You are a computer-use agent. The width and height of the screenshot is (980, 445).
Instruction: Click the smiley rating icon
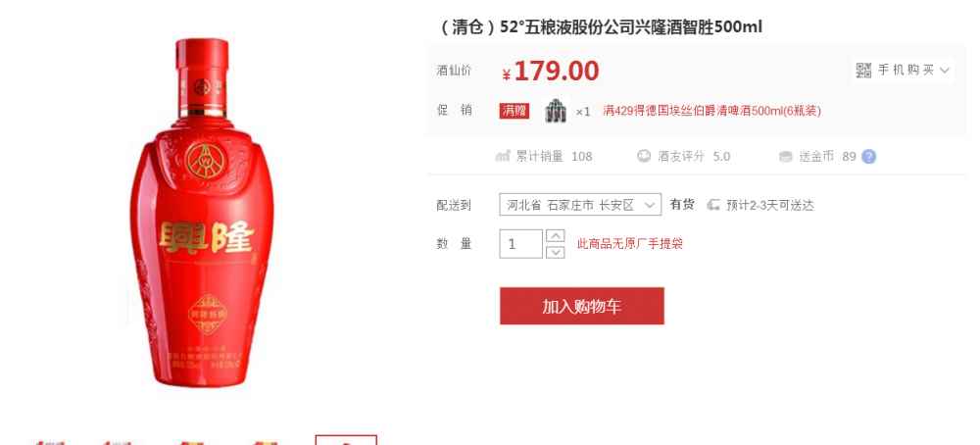tap(644, 156)
